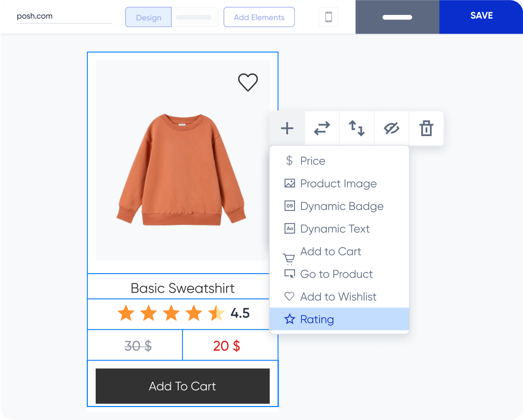Delete element using trash can icon
The image size is (523, 420).
pos(426,128)
